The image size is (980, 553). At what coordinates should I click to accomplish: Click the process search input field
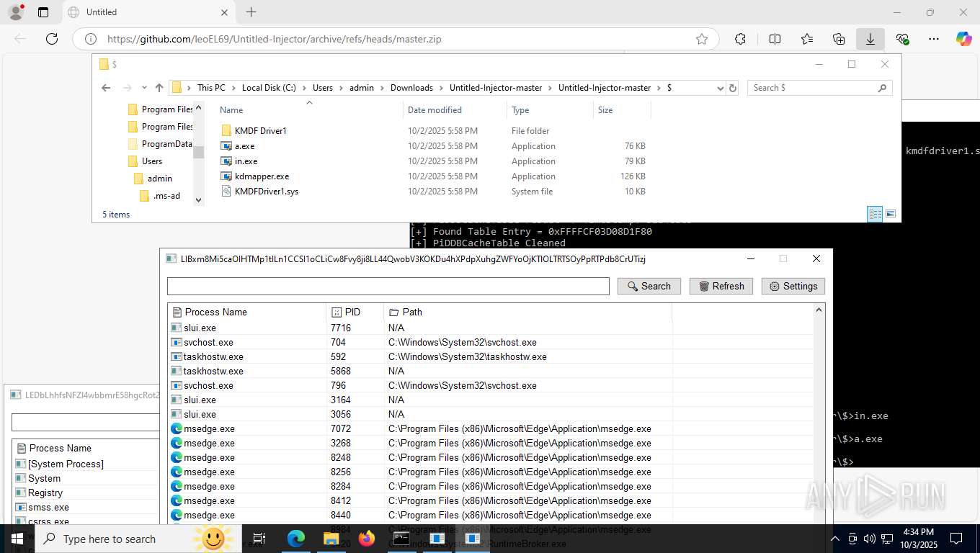388,286
